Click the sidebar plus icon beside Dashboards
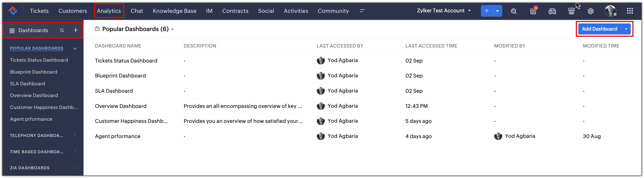 (75, 30)
